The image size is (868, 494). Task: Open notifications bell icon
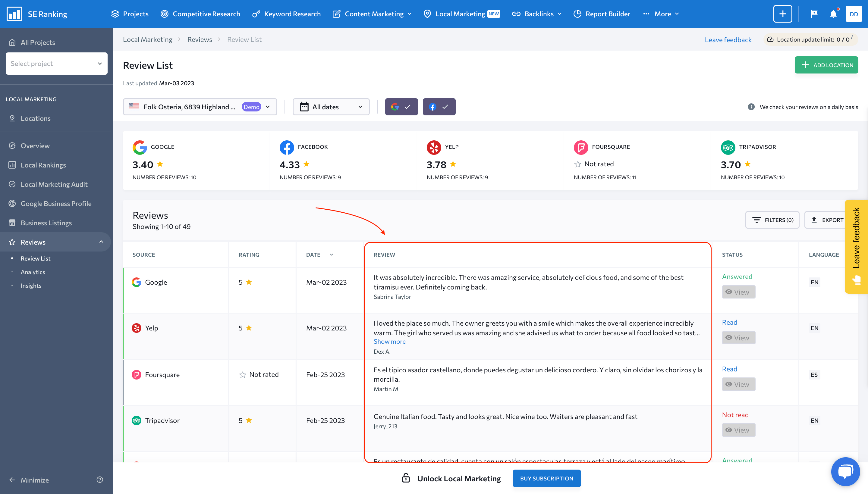(833, 14)
